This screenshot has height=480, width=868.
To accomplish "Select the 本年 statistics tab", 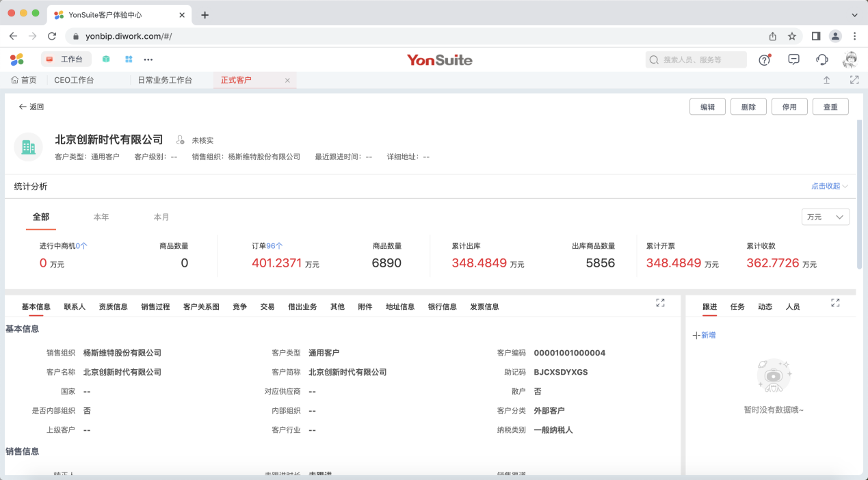I will click(x=101, y=217).
